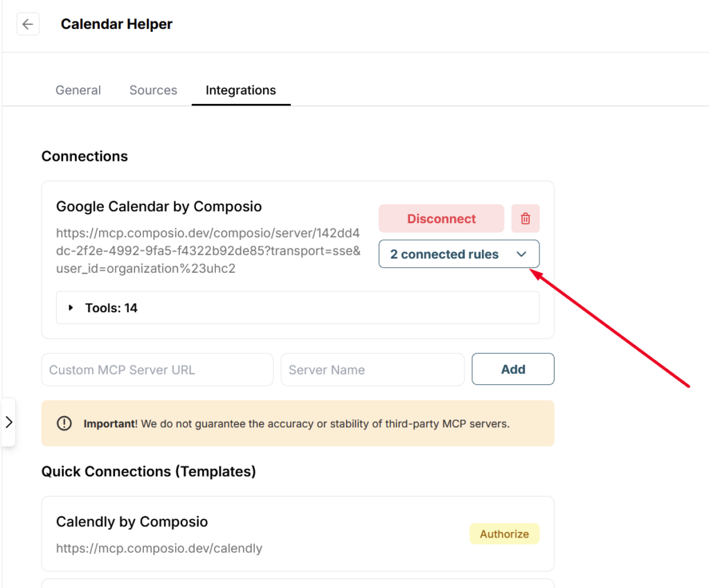Delete the Google Calendar connection via trash icon
Screen dimensions: 709x588
point(525,218)
